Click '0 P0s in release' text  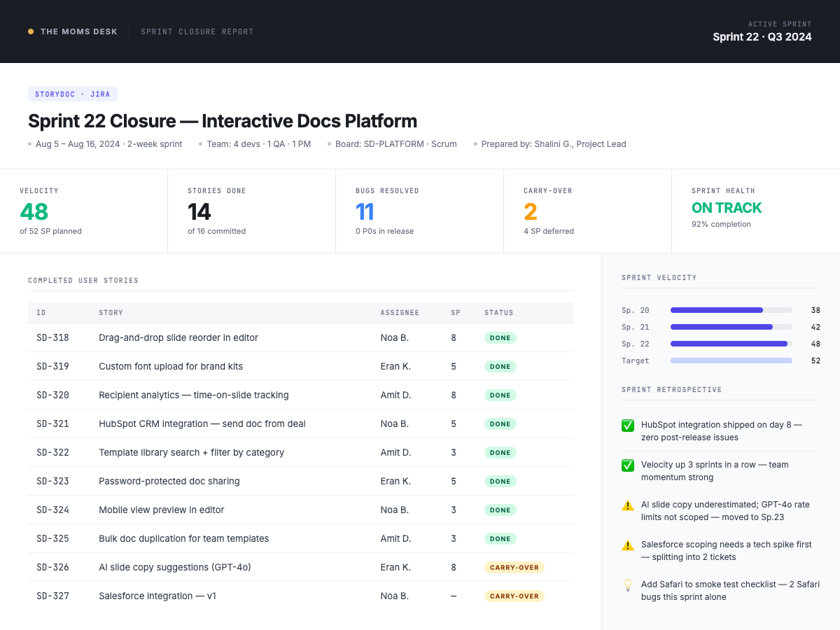(x=384, y=231)
